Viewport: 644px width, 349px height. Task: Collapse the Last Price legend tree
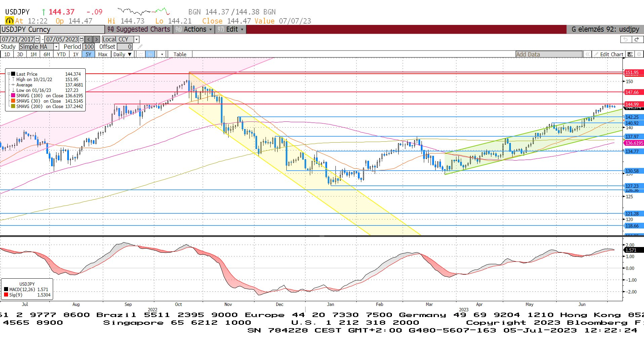pos(9,74)
